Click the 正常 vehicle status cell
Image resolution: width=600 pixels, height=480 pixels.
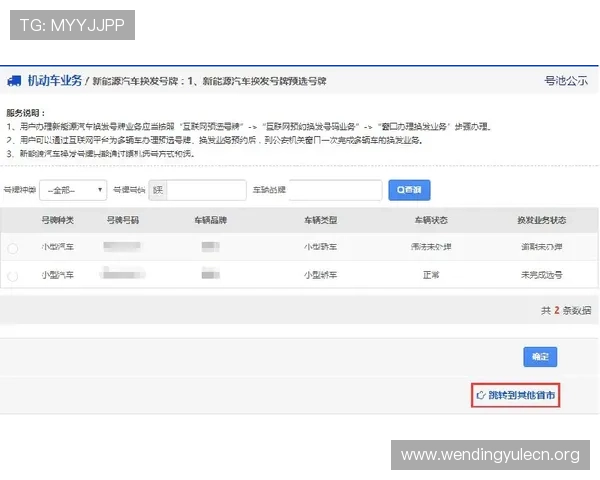coord(431,275)
